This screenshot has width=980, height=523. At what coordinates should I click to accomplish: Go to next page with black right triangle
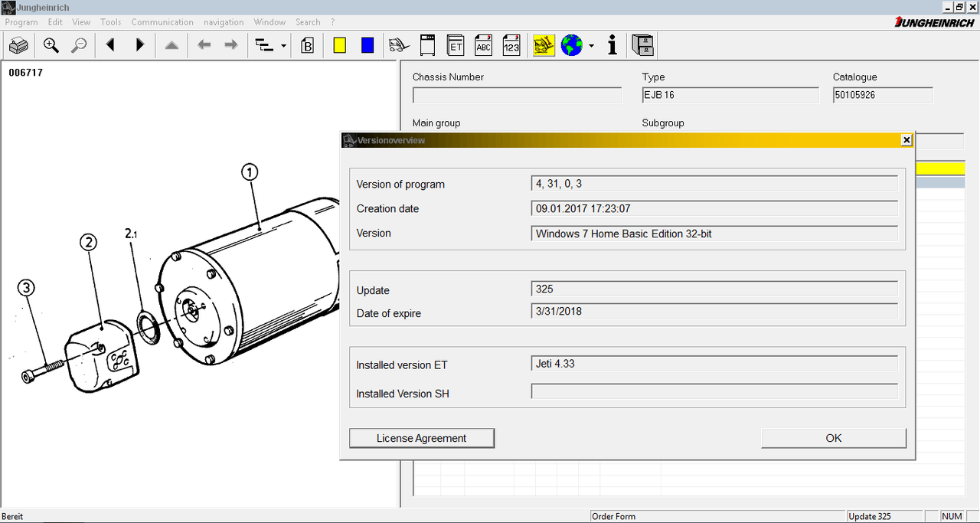[140, 46]
